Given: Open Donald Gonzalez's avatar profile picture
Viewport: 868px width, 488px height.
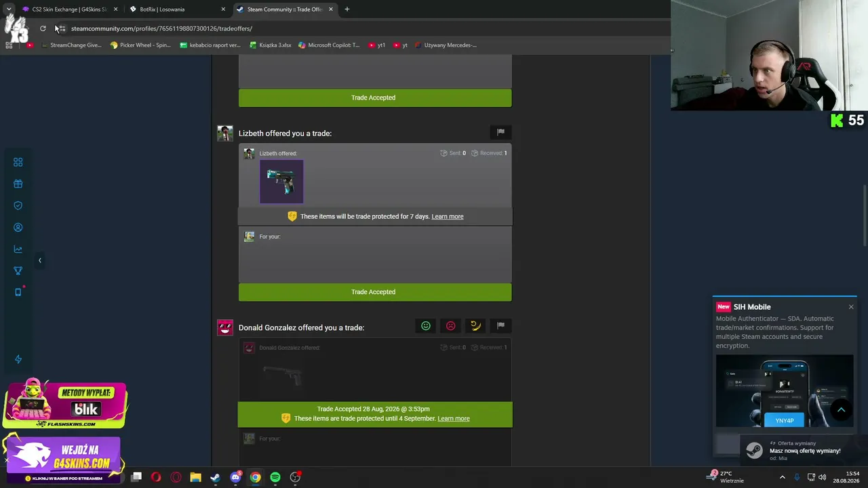Looking at the screenshot, I should coord(225,327).
